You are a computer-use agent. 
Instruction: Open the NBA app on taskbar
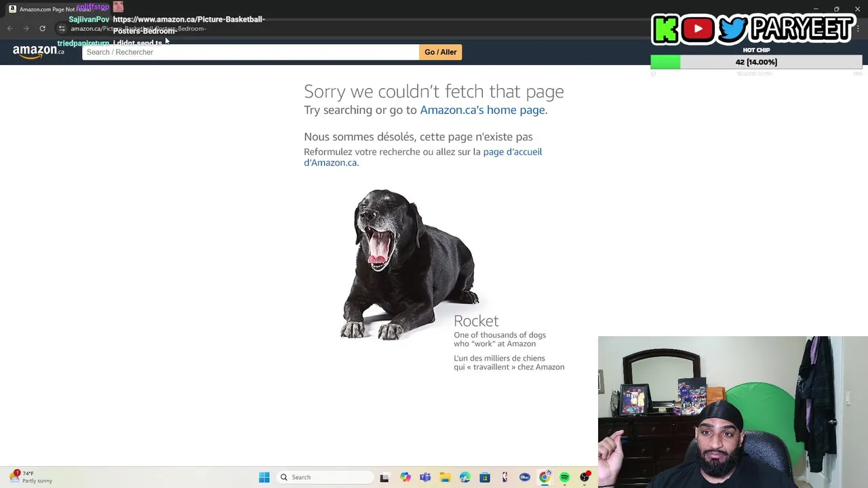pyautogui.click(x=505, y=477)
